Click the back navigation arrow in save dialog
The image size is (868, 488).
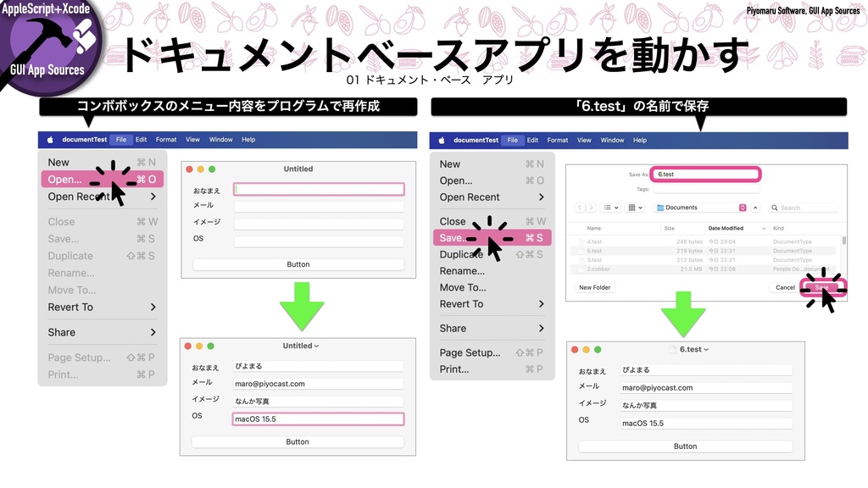[580, 208]
